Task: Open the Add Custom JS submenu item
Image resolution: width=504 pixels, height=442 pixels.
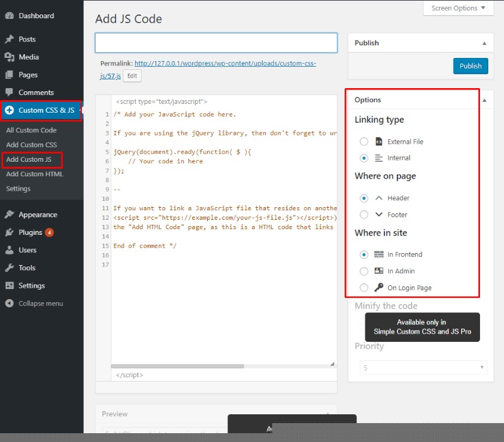Action: tap(28, 159)
